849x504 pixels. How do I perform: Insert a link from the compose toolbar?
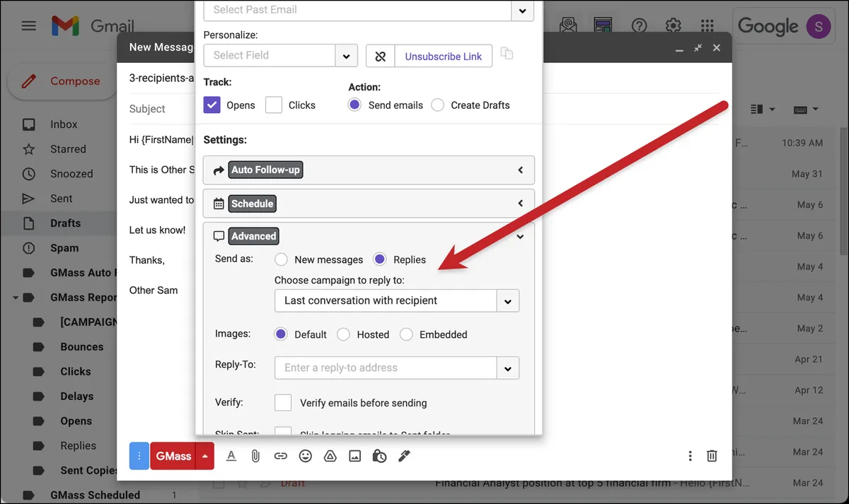280,456
